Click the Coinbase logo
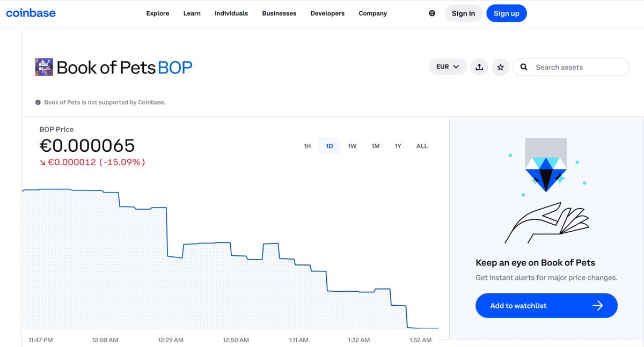The width and height of the screenshot is (644, 347). click(31, 13)
